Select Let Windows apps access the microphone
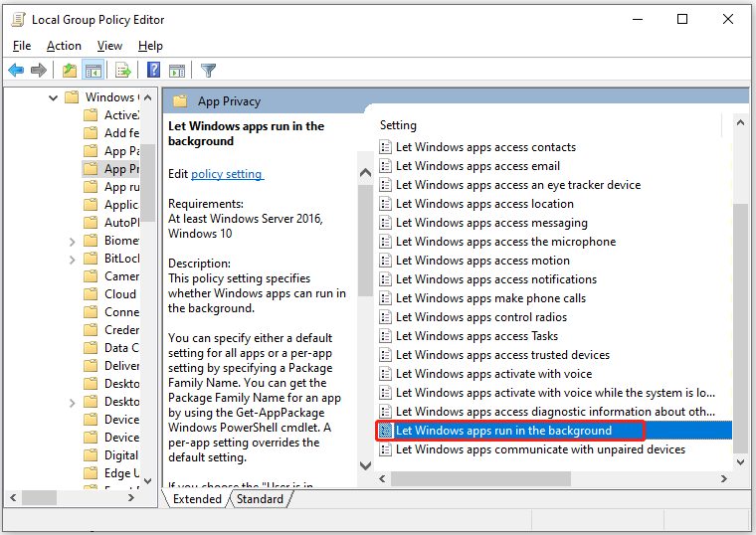 (x=505, y=242)
